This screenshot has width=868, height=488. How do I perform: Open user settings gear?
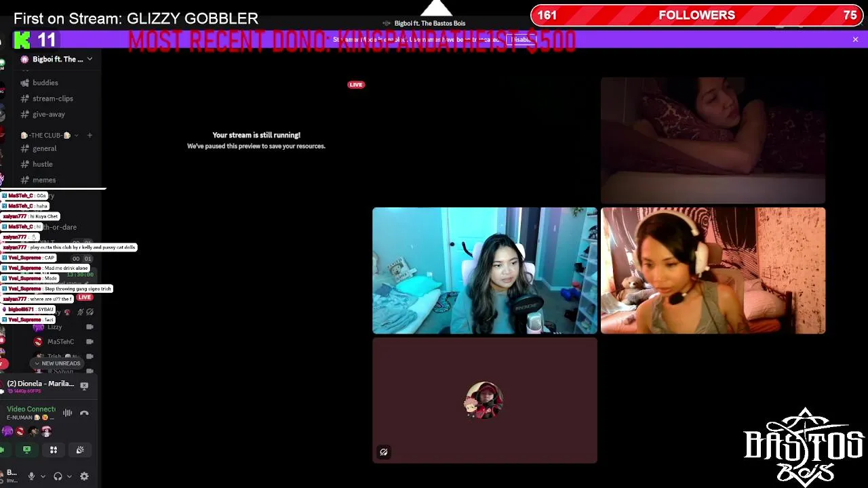(84, 476)
